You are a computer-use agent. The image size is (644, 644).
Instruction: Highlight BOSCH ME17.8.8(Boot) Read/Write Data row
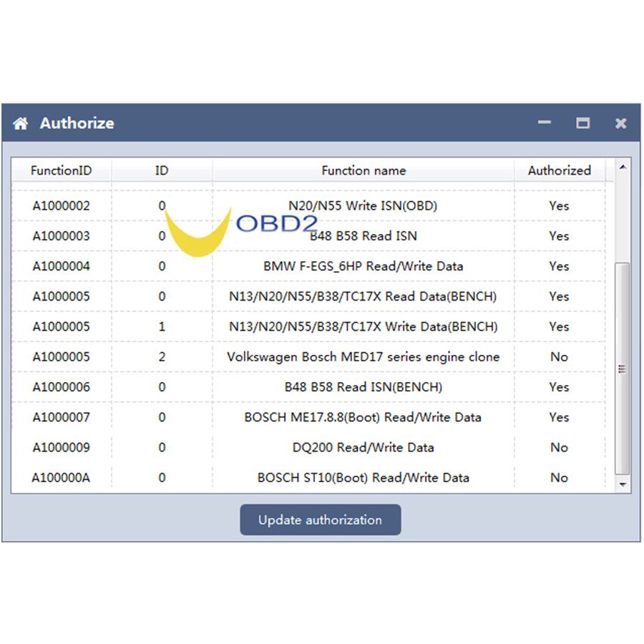coord(363,417)
